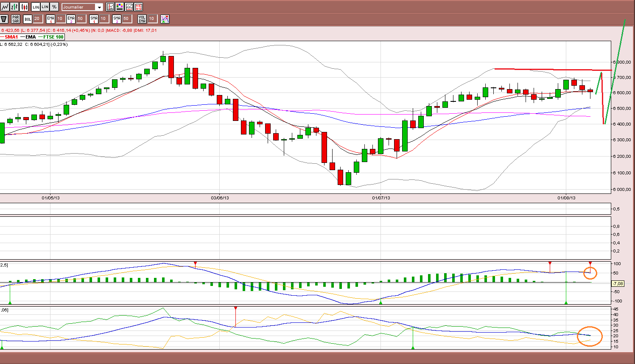Enable LOG scale

[x=36, y=7]
